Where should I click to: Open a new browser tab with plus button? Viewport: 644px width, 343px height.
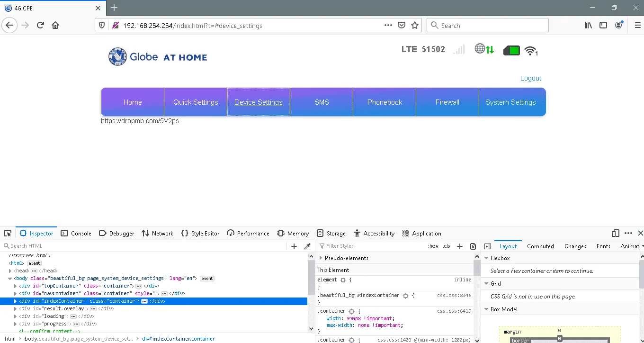pos(114,8)
